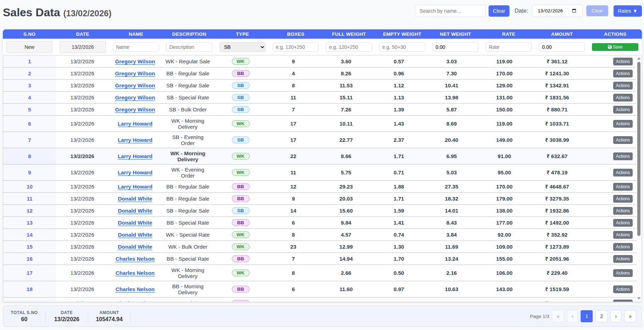Click the New button in the entry row
Viewport: 644px width, 330px height.
29,47
